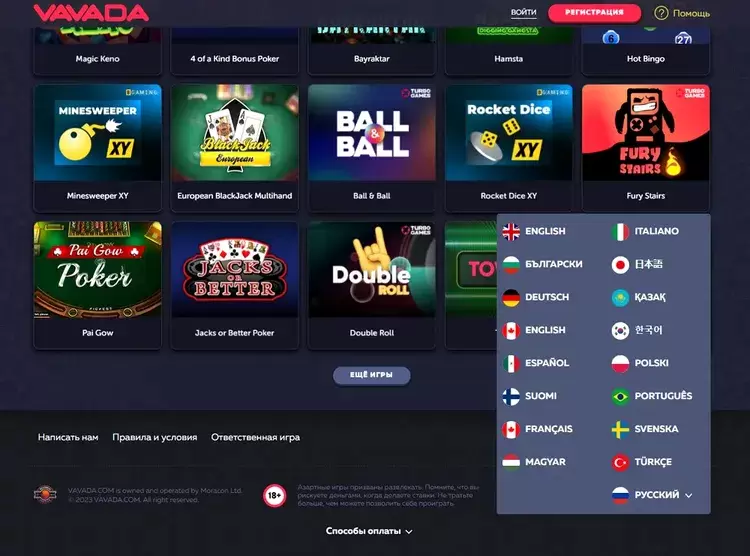The width and height of the screenshot is (750, 556).
Task: Click the Регистрация button
Action: 595,12
